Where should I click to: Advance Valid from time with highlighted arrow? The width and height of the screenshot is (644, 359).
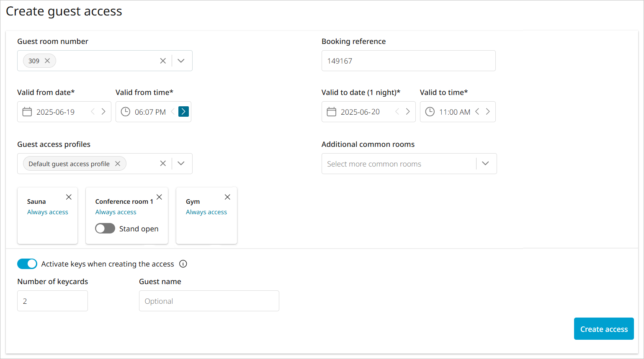[183, 111]
